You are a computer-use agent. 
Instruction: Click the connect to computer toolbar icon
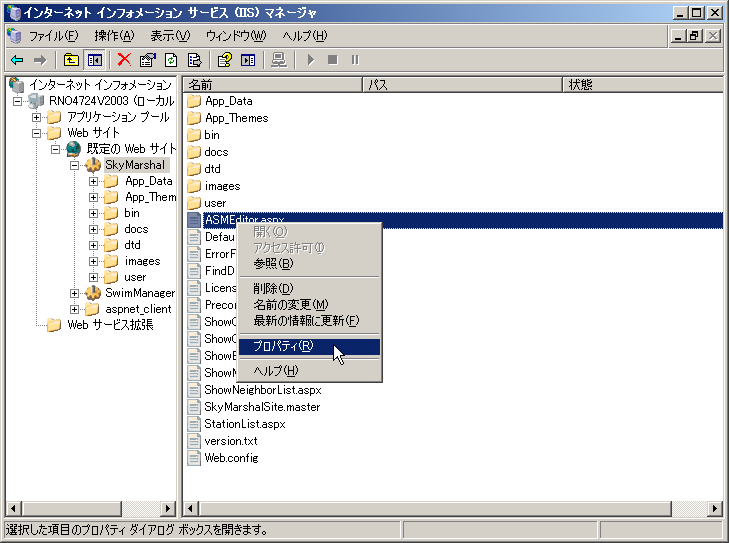pyautogui.click(x=279, y=60)
